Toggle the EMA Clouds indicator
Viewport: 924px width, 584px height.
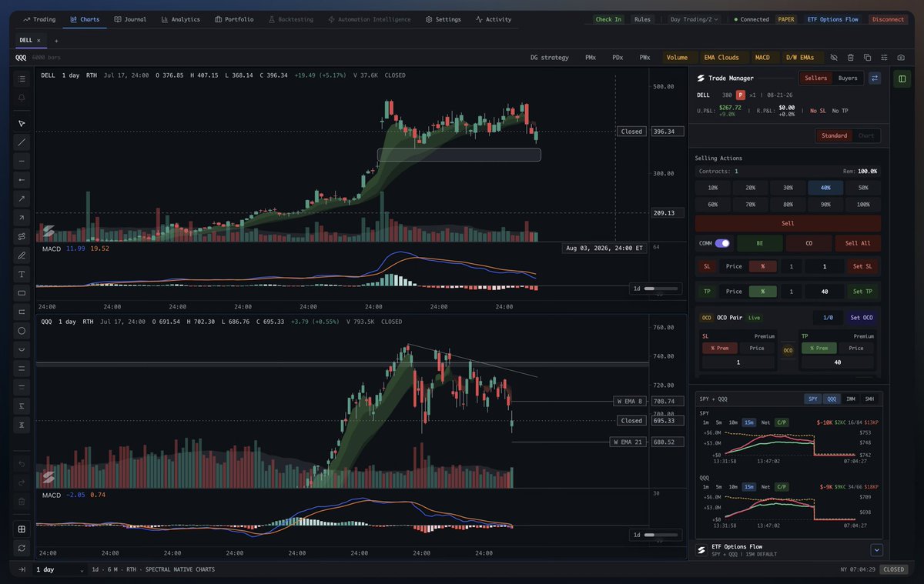(723, 57)
